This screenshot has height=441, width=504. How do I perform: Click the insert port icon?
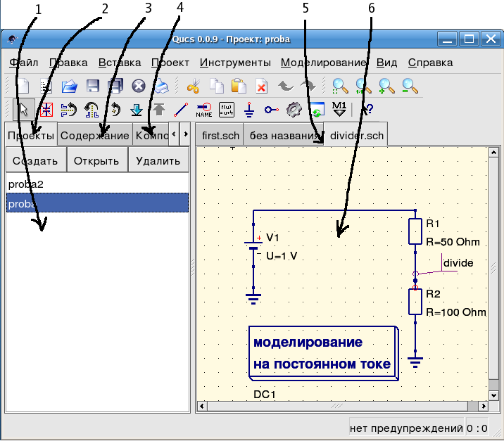coord(272,110)
